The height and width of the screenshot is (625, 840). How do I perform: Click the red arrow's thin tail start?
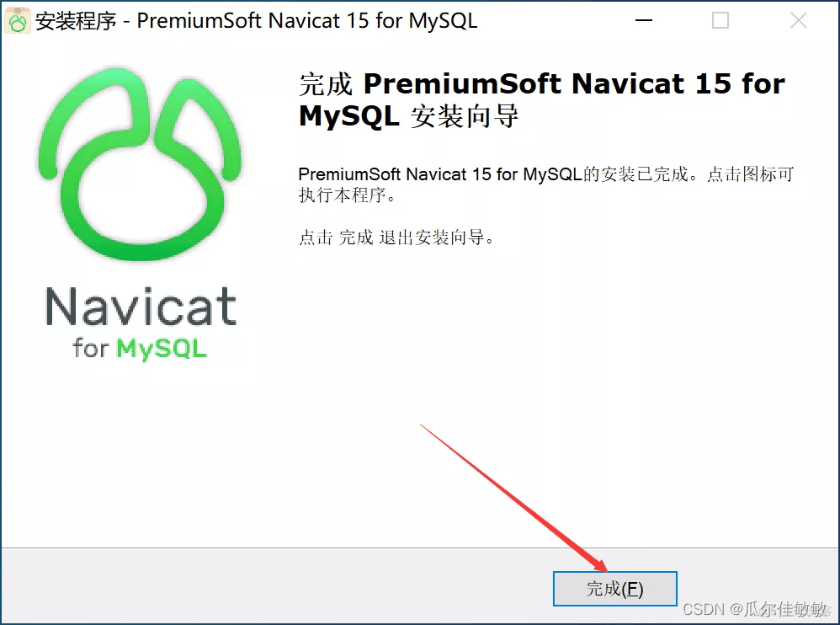pos(423,425)
